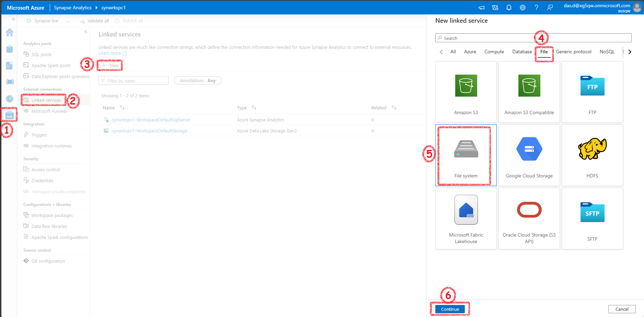Select the Amazon S3 connector tile

(466, 92)
